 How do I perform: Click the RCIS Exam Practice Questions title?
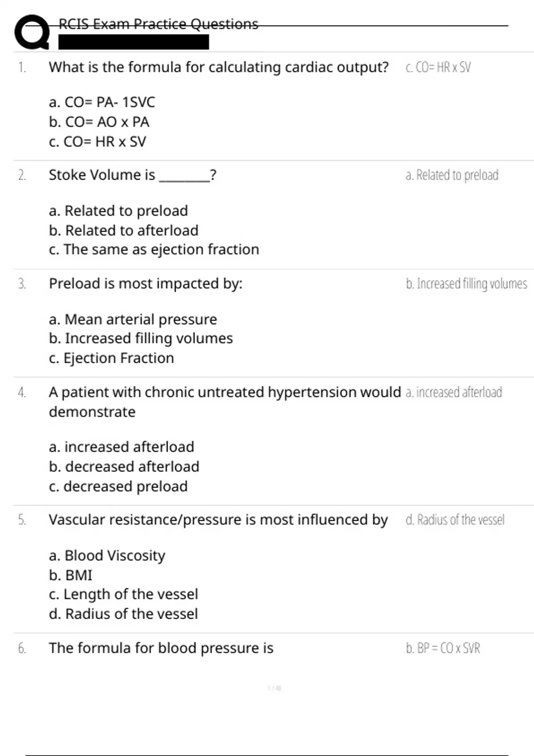pos(158,24)
